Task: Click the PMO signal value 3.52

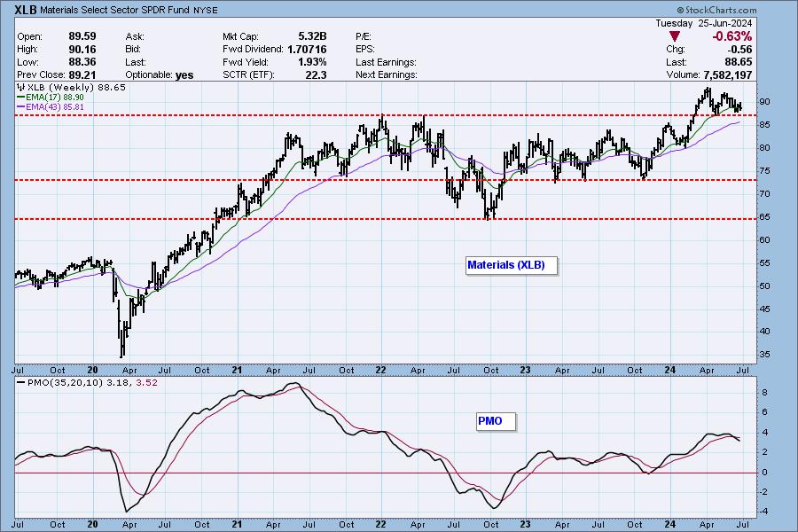Action: point(146,383)
